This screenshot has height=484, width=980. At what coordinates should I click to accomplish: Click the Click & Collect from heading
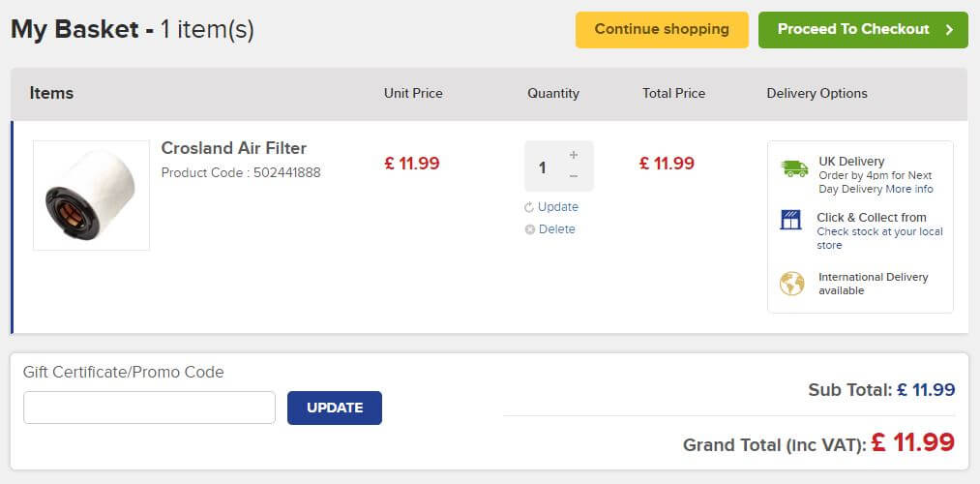[872, 218]
